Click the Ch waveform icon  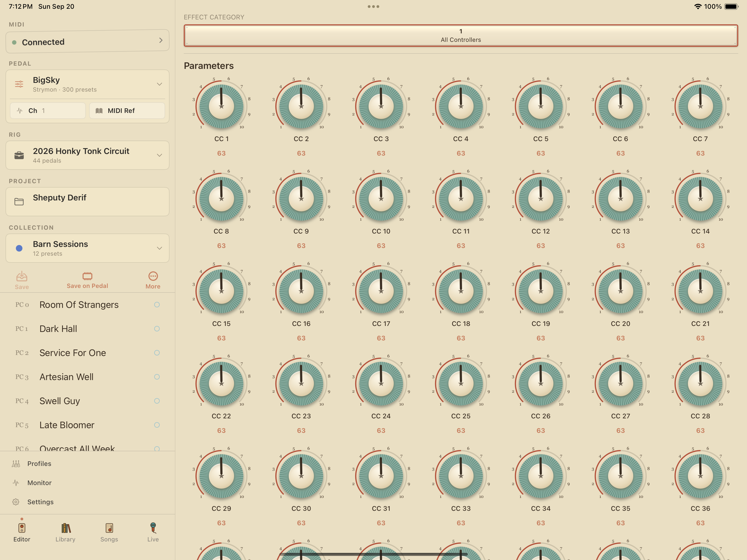click(20, 111)
